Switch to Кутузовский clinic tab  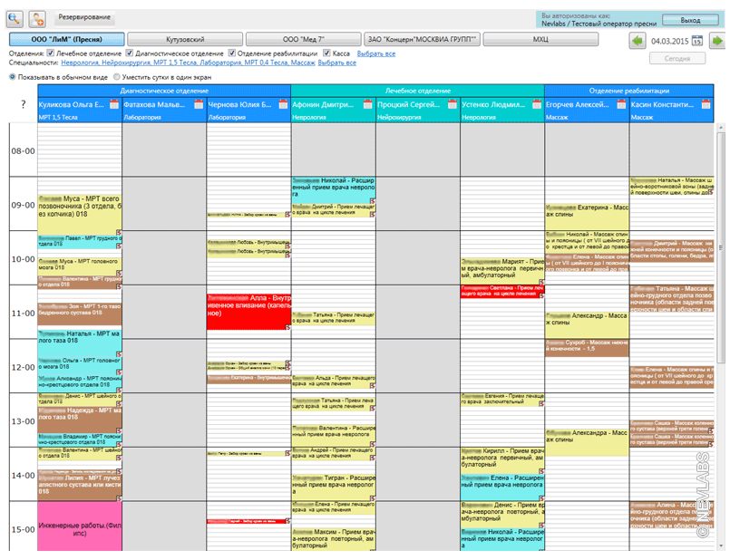click(x=185, y=40)
